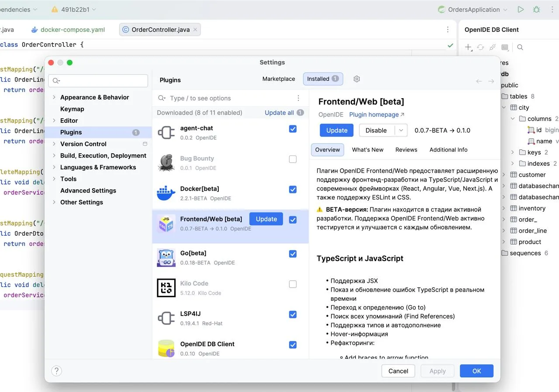Expand Appearance & Behavior settings
559x392 pixels.
54,97
